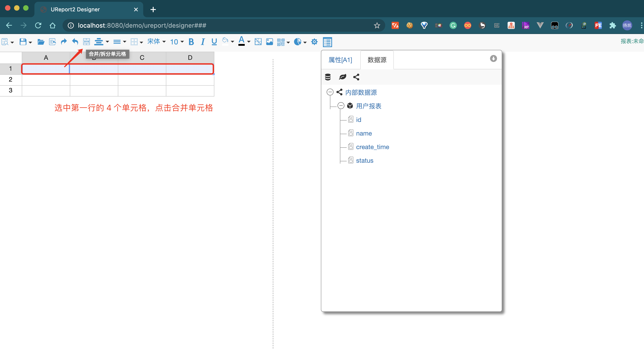This screenshot has height=349, width=644.
Task: Click the address bar URL
Action: pos(142,25)
